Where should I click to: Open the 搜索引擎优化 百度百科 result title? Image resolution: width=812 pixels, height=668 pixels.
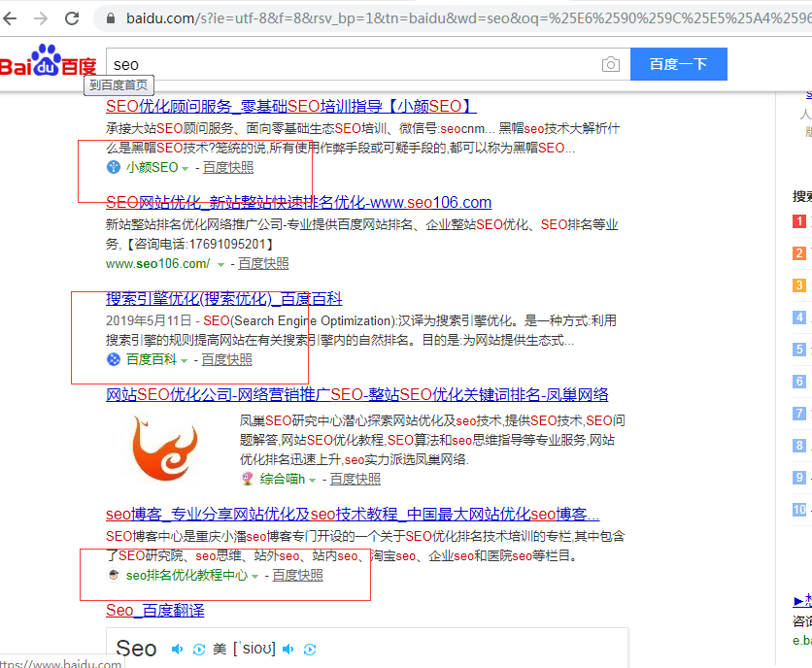pos(223,298)
